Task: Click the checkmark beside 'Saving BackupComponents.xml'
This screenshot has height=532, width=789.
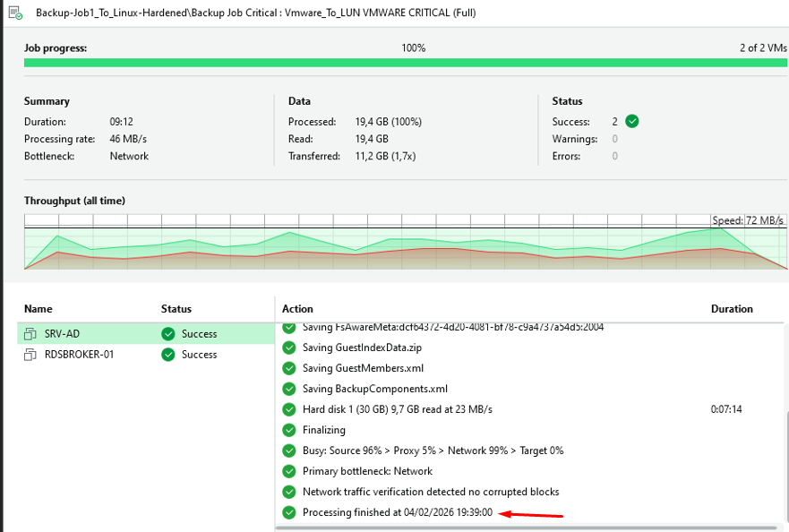Action: [x=288, y=389]
